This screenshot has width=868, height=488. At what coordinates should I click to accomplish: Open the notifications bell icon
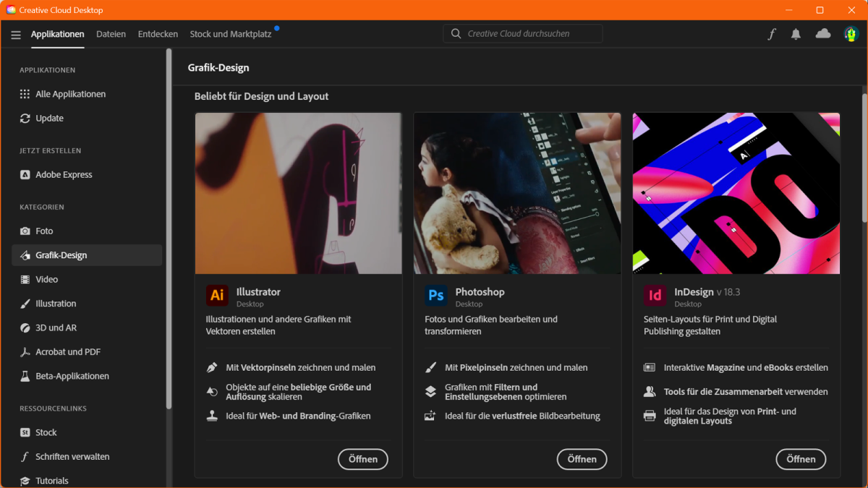coord(796,34)
